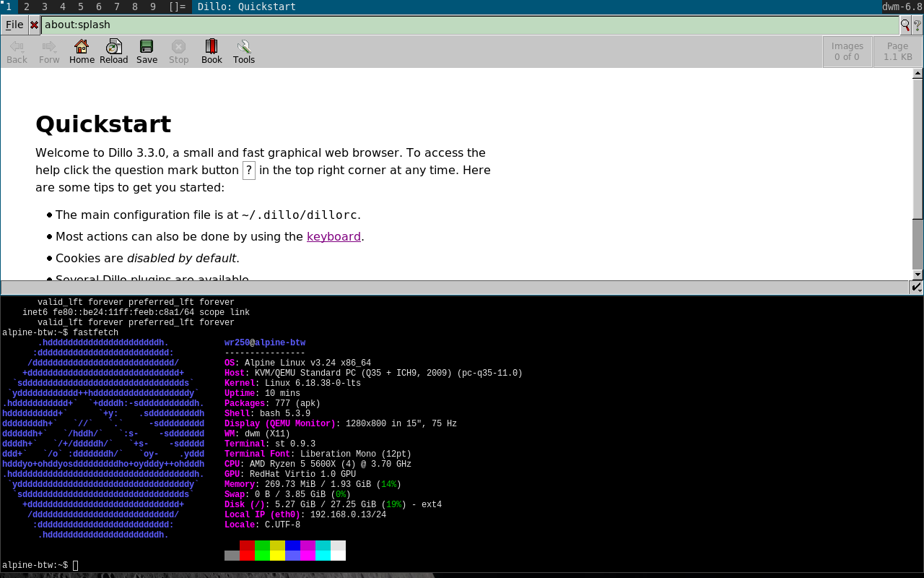The image size is (924, 578).
Task: Save the current page with Save
Action: tap(147, 52)
